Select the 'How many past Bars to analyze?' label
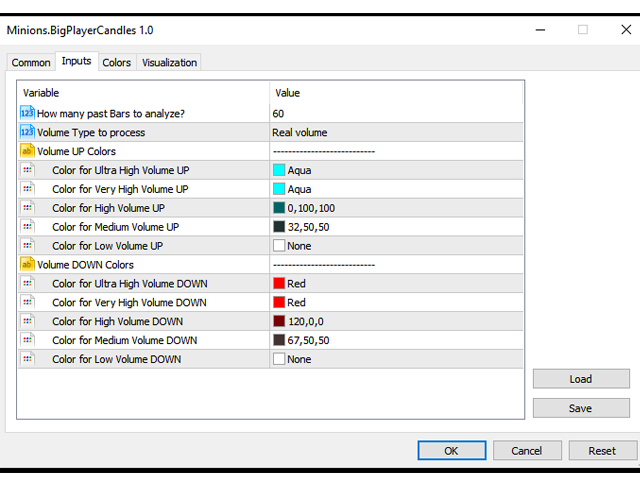This screenshot has width=640, height=480. coord(111,113)
